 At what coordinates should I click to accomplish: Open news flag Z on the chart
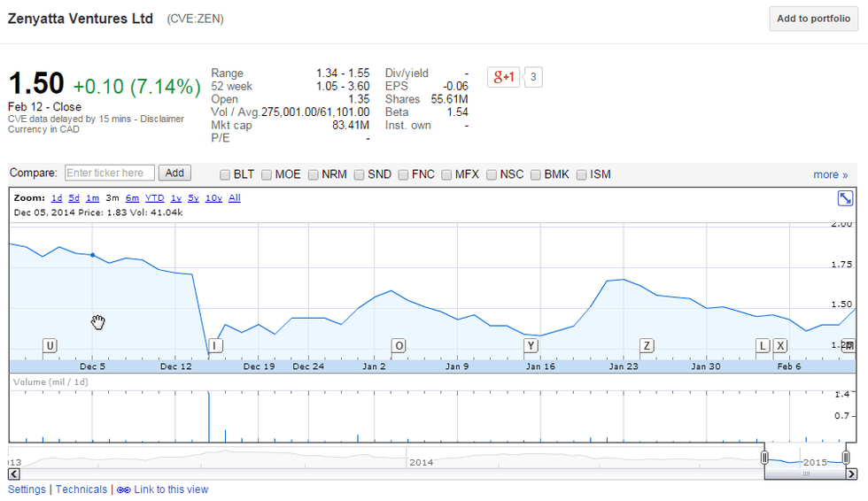pos(647,345)
